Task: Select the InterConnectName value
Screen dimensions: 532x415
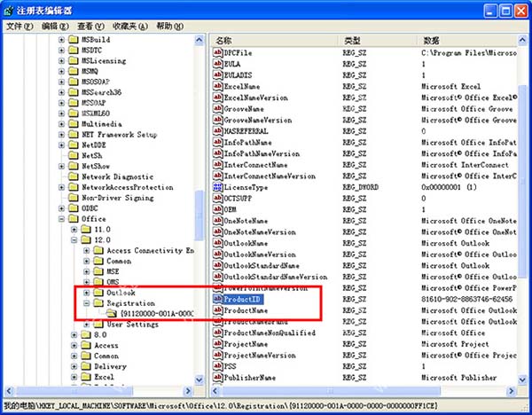Action: 255,165
